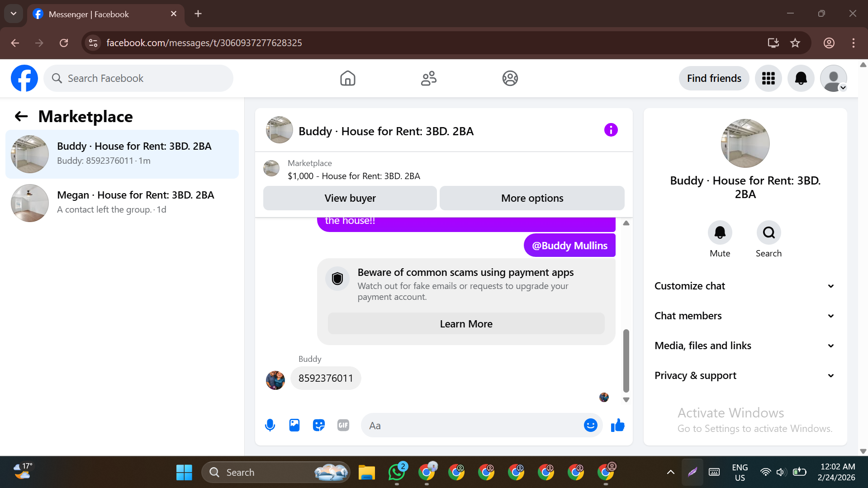Reload the page in the browser
868x488 pixels.
(64, 43)
